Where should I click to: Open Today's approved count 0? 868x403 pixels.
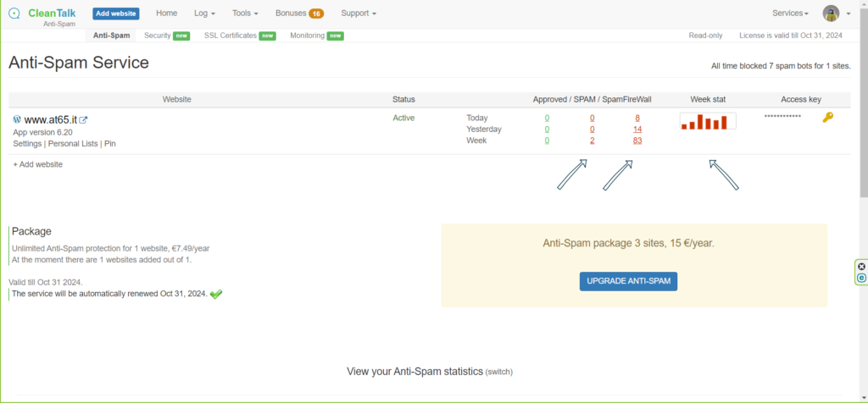click(547, 118)
